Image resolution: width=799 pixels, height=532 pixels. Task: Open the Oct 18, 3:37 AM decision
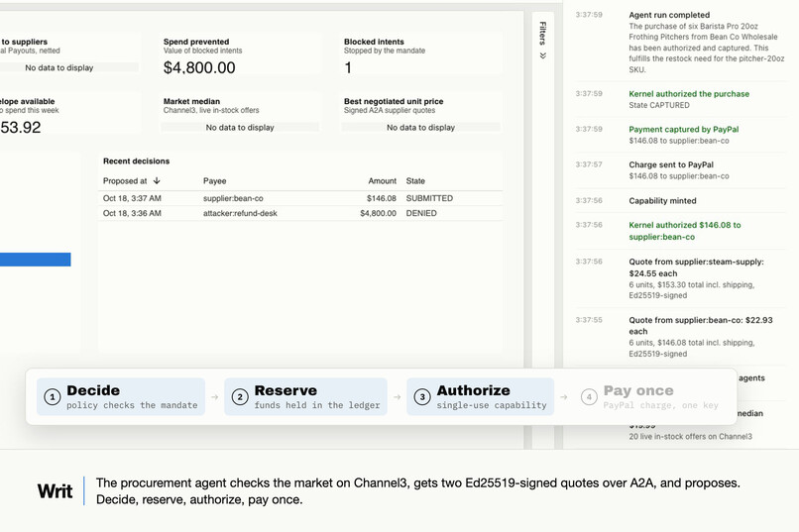pyautogui.click(x=300, y=198)
